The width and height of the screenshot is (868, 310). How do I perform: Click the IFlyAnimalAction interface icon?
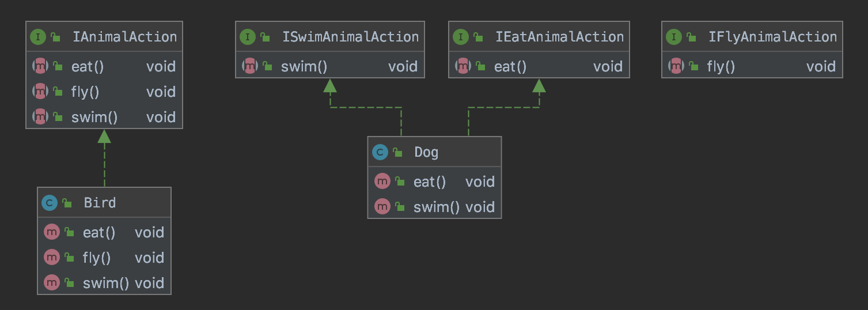(674, 37)
